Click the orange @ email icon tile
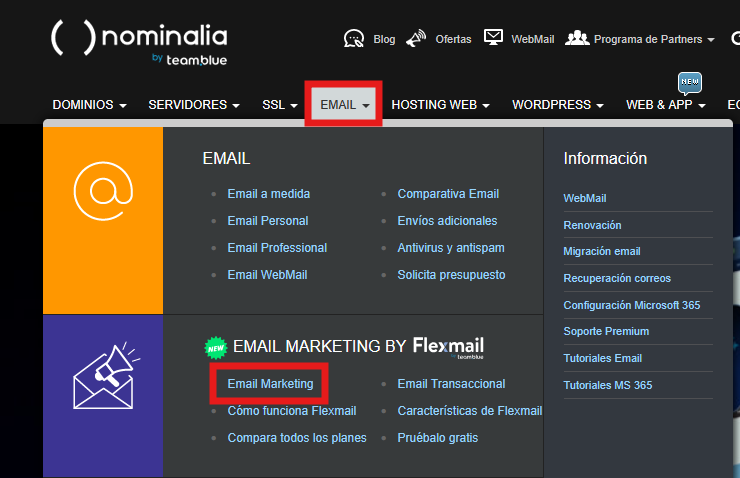 [103, 220]
